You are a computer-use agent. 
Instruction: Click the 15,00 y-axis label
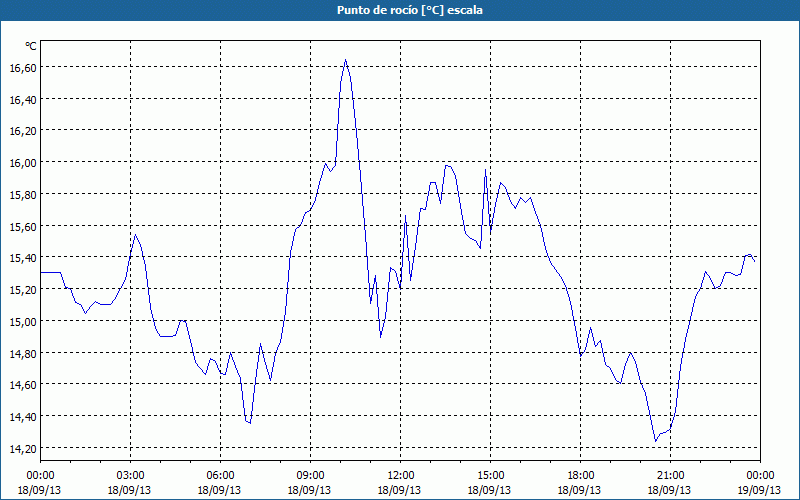22,321
